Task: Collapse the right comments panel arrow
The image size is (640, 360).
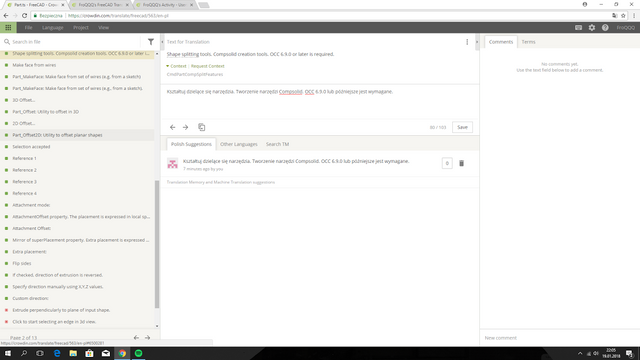Action: [477, 42]
